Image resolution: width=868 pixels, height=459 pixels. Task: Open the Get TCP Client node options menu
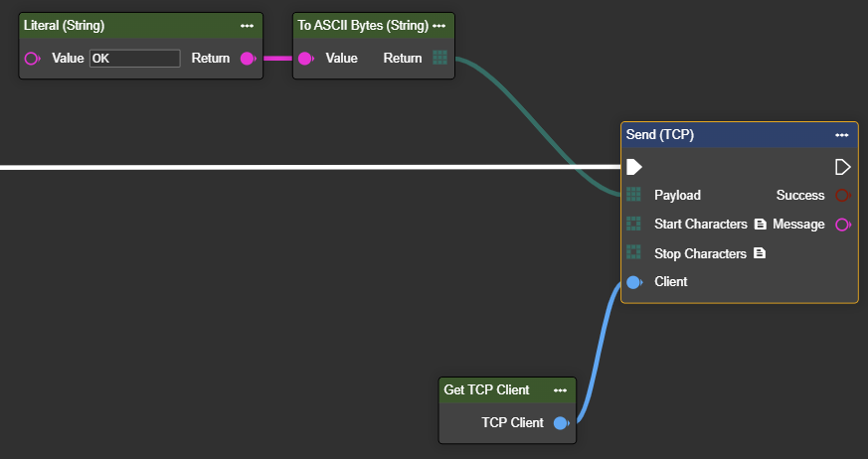(560, 390)
